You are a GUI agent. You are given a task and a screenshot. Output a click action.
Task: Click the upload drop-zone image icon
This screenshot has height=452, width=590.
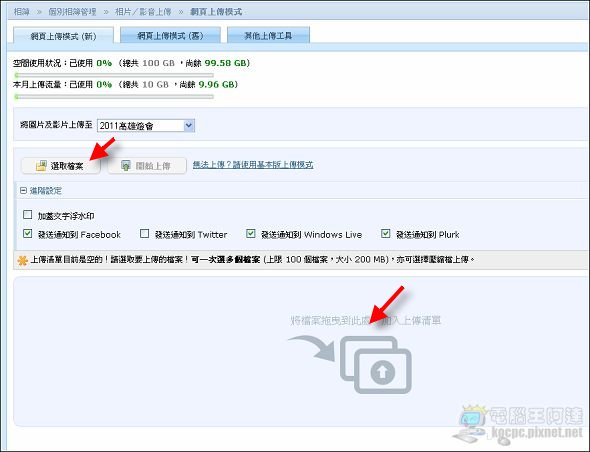[376, 365]
